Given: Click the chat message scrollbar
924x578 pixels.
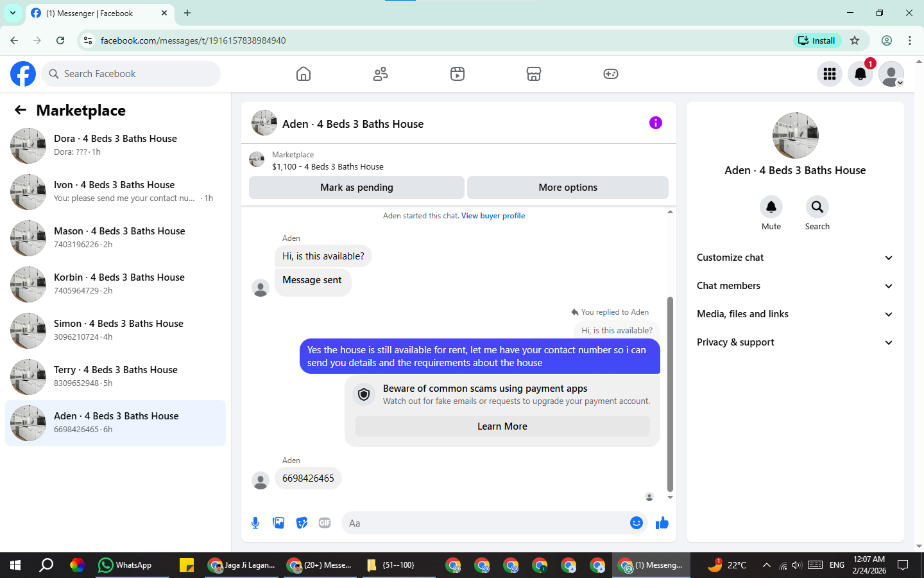Looking at the screenshot, I should [x=670, y=394].
